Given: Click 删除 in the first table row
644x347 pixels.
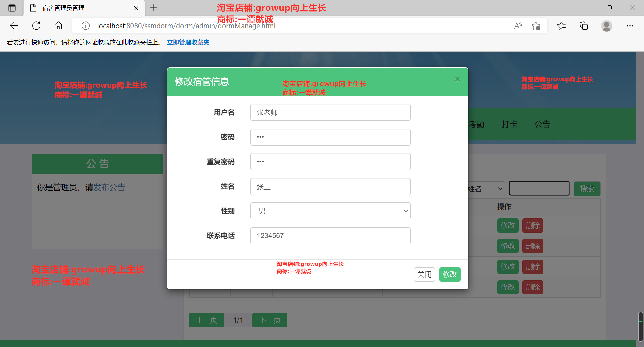Looking at the screenshot, I should click(x=533, y=226).
